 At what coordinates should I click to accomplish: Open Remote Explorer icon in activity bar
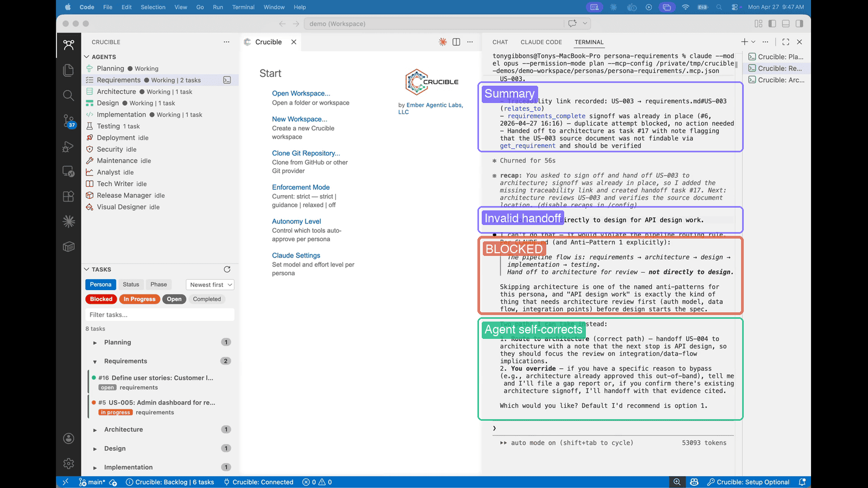tap(68, 171)
